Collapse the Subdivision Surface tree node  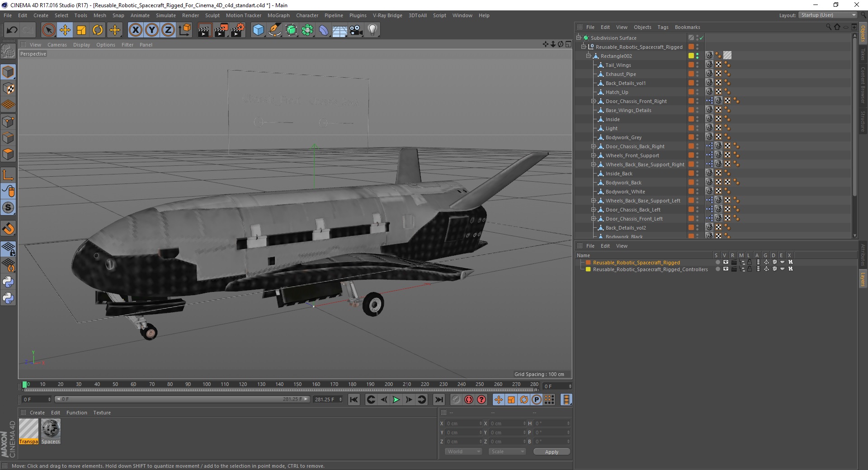point(579,38)
